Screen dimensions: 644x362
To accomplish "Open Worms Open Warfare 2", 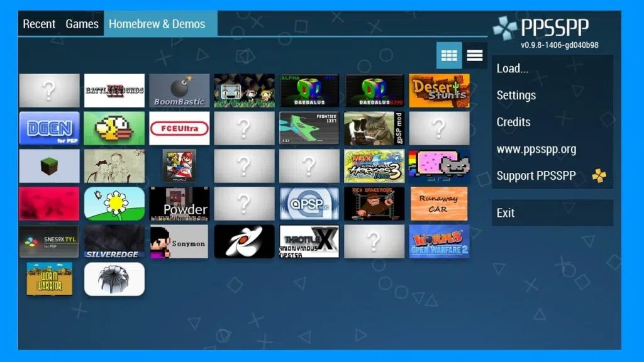I will 439,242.
